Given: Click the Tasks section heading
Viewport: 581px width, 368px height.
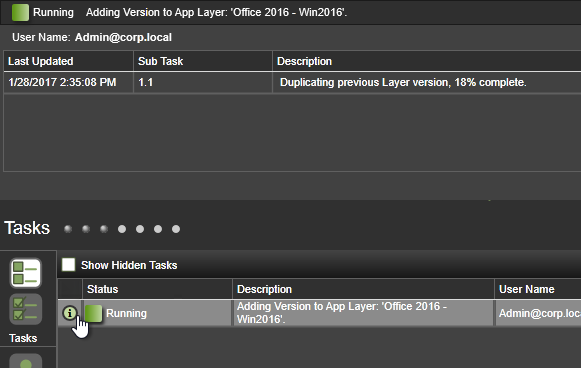Looking at the screenshot, I should coord(27,228).
